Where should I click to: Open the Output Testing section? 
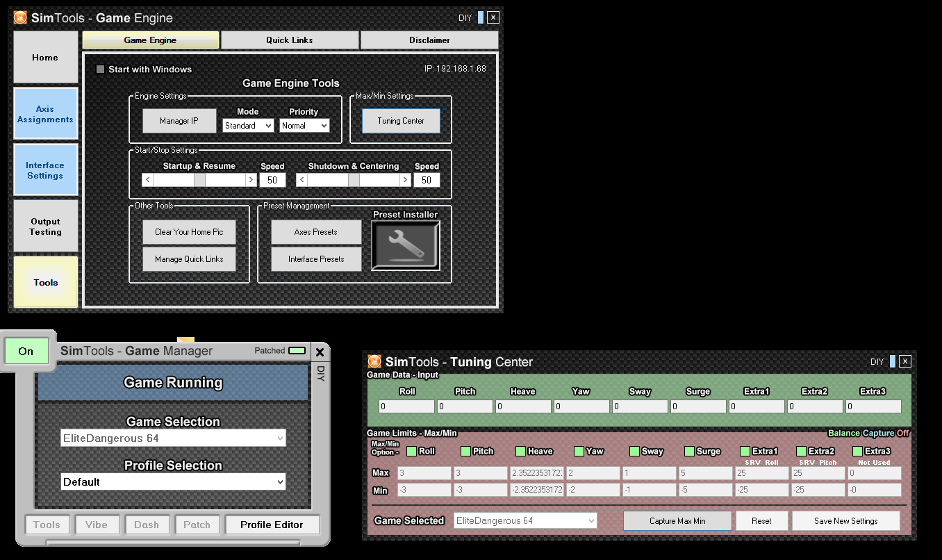(x=46, y=227)
